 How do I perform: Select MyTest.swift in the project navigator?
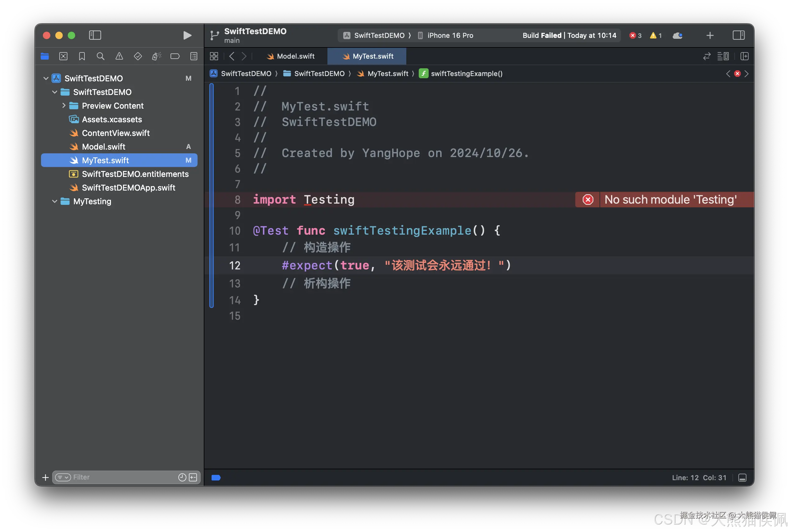pyautogui.click(x=119, y=160)
